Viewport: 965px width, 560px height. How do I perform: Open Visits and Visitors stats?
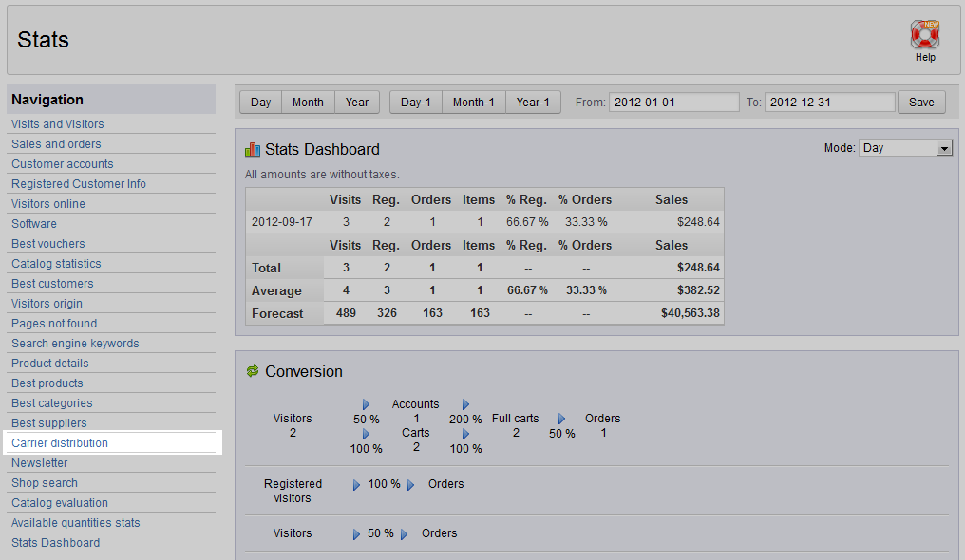(x=58, y=124)
